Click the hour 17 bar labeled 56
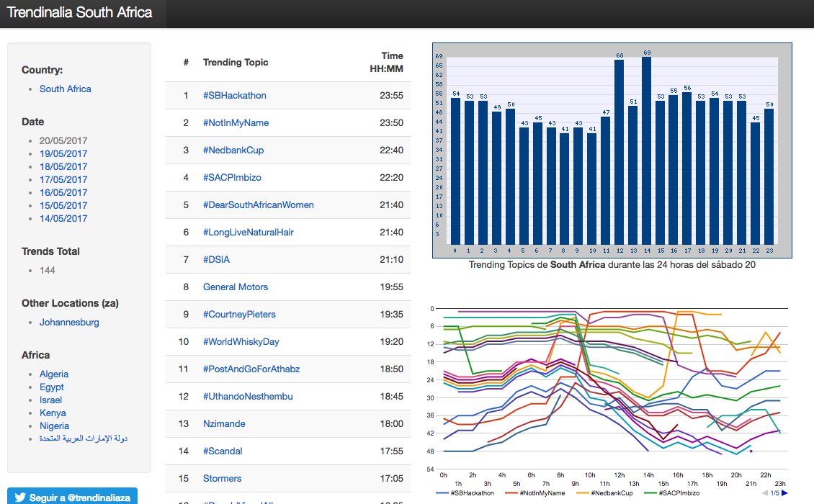This screenshot has height=504, width=814. pyautogui.click(x=686, y=168)
